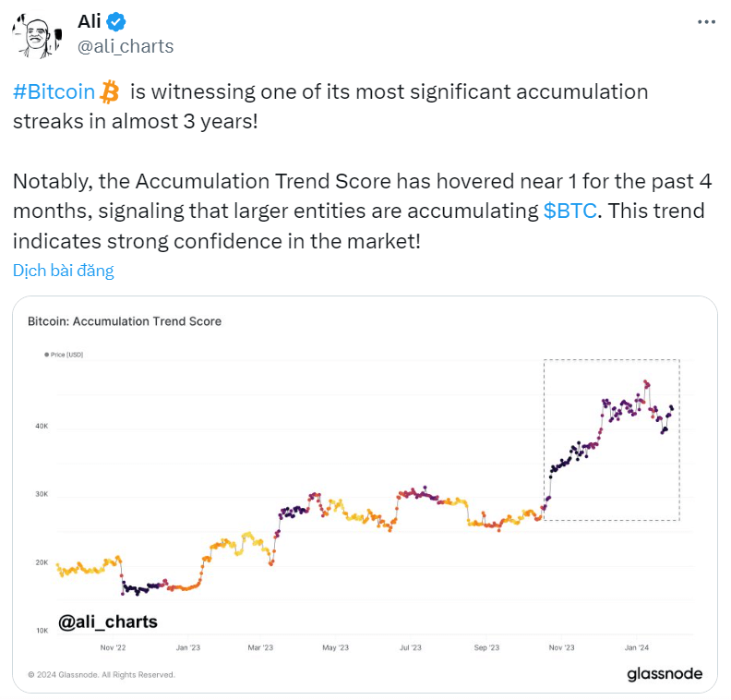This screenshot has width=731, height=700.
Task: Click the 40K price axis label
Action: tap(42, 426)
